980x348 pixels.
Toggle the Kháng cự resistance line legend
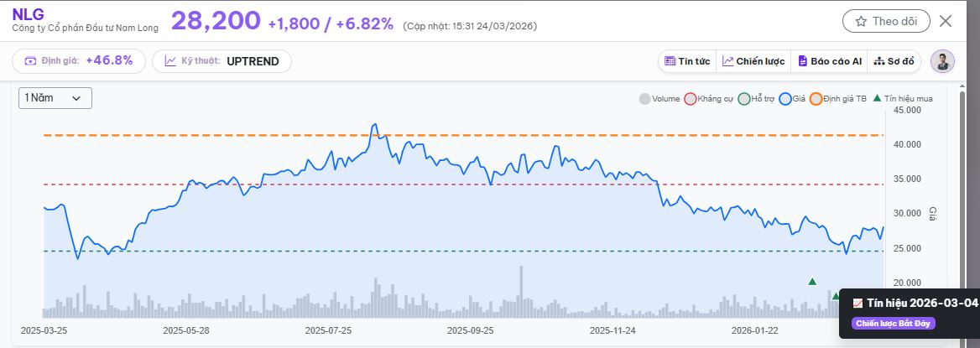click(x=691, y=99)
